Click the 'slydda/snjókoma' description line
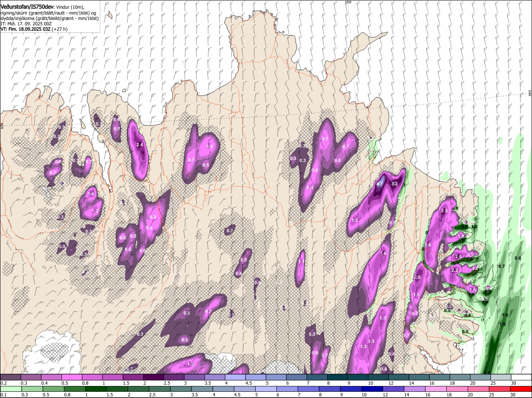This screenshot has width=532, height=398. click(49, 18)
